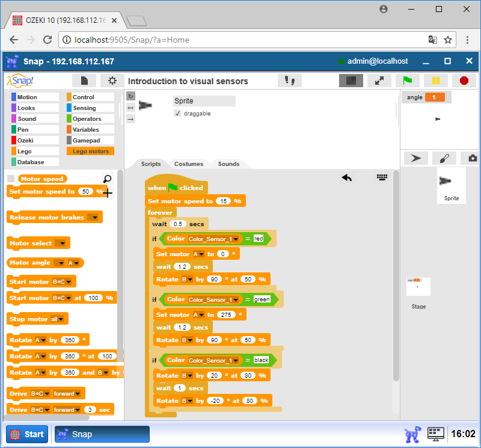This screenshot has width=481, height=448.
Task: Click the scripts area vertical scrollbar
Action: [x=396, y=275]
